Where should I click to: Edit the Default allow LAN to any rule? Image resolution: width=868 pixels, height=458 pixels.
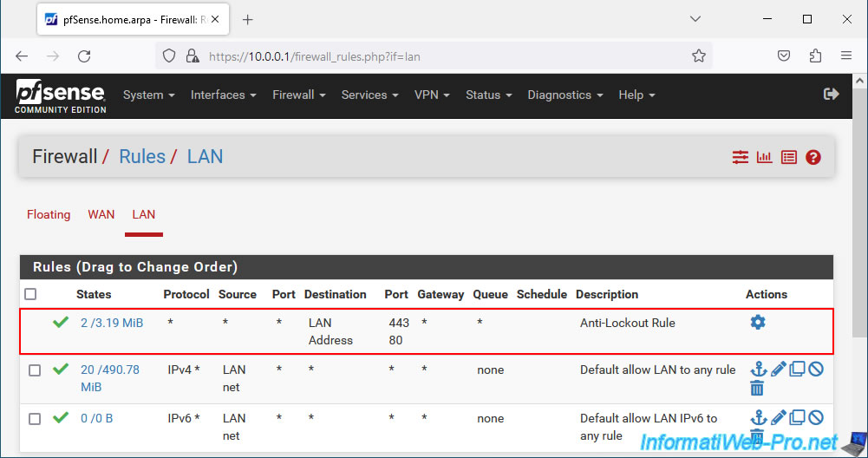(778, 369)
